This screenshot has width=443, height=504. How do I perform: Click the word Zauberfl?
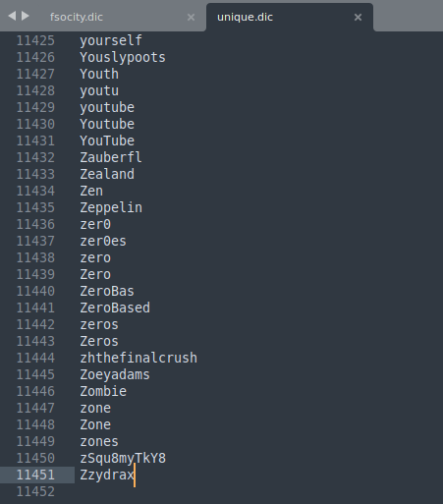point(111,157)
